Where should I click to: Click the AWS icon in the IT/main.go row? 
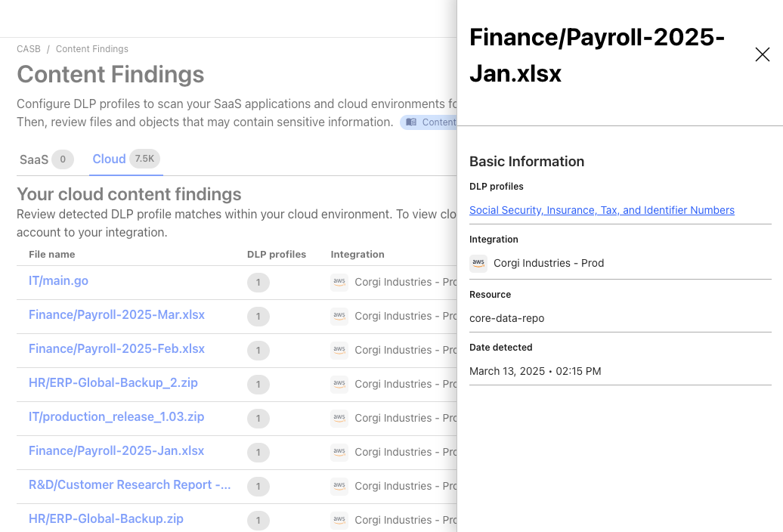[339, 282]
